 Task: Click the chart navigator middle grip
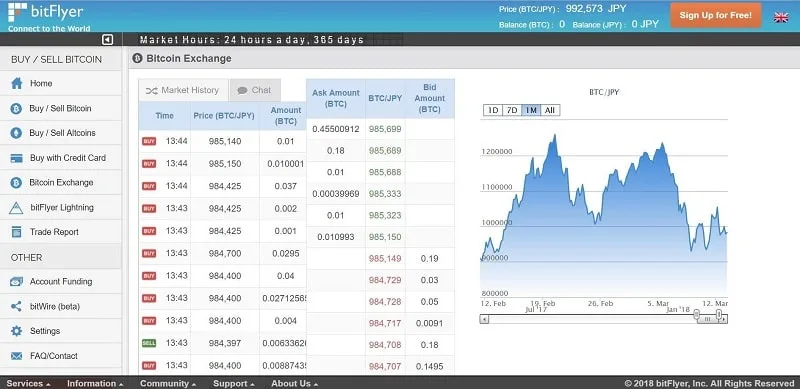point(707,320)
